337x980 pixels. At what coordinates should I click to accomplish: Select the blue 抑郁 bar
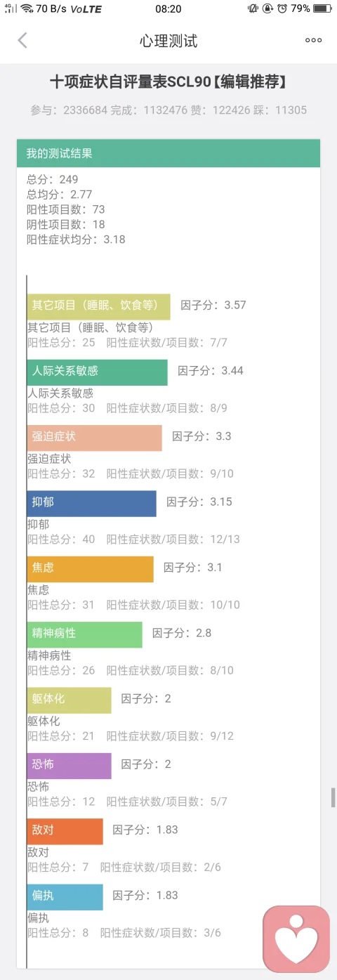pyautogui.click(x=92, y=503)
